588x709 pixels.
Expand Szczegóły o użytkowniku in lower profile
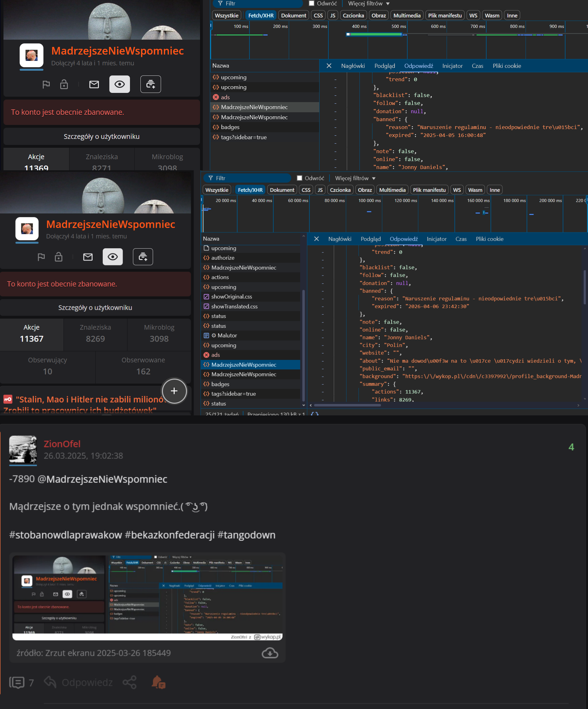point(95,308)
